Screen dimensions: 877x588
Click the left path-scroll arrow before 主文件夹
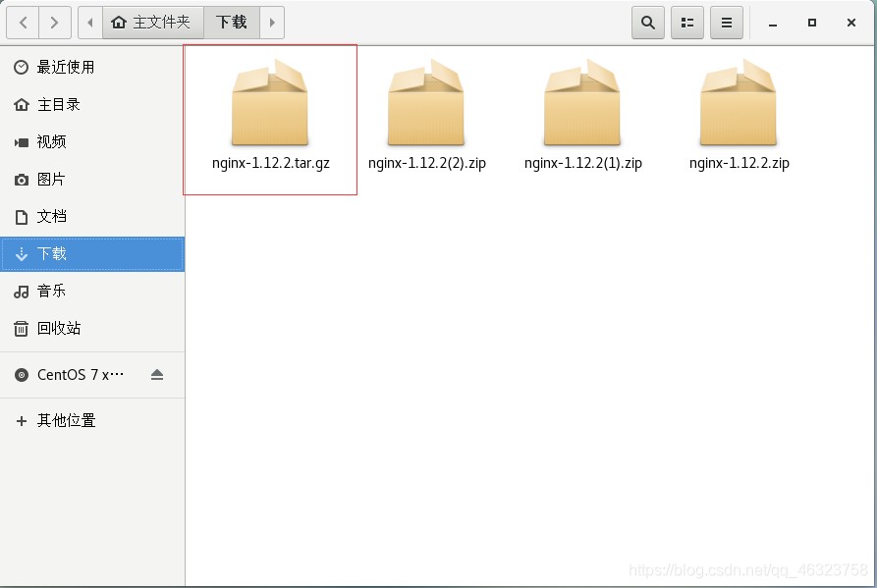pos(90,23)
